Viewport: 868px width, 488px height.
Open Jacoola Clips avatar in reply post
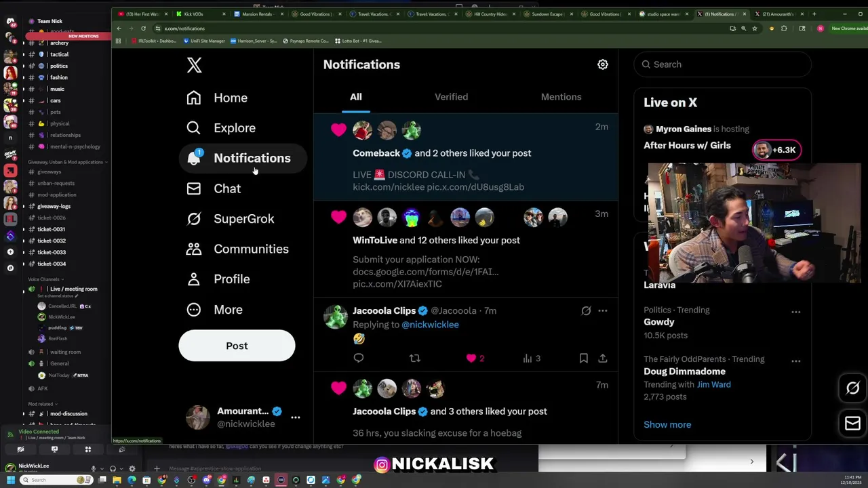pyautogui.click(x=335, y=317)
